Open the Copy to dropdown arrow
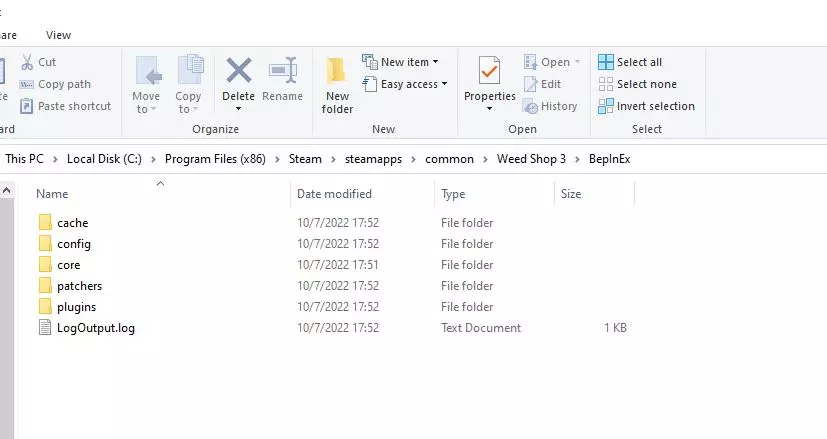Image resolution: width=827 pixels, height=439 pixels. [x=195, y=109]
